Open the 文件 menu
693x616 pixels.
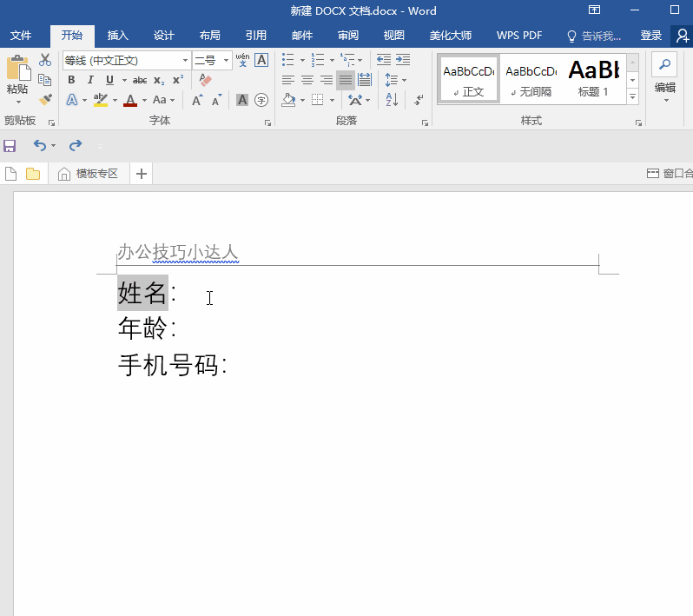(21, 36)
